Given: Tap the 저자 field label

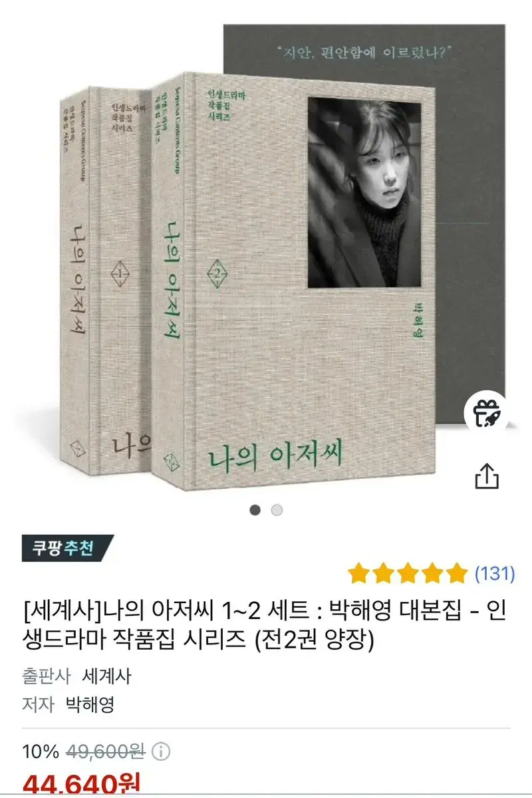Looking at the screenshot, I should tap(38, 704).
